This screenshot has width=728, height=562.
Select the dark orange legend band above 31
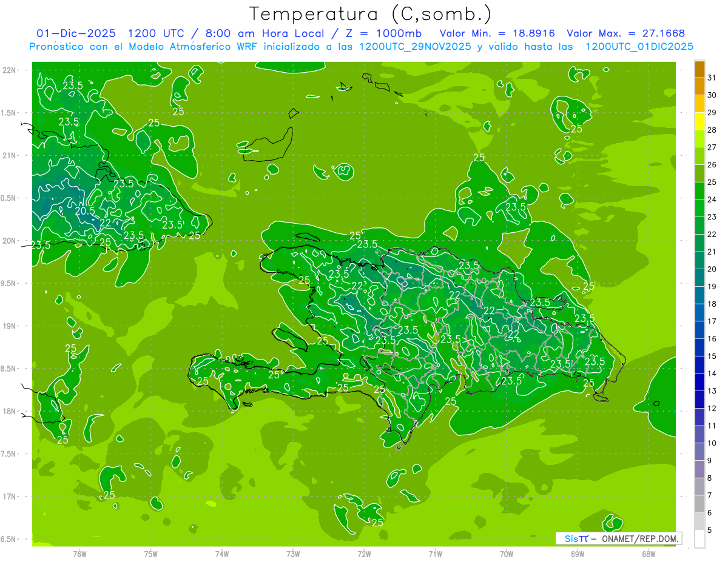click(x=699, y=69)
